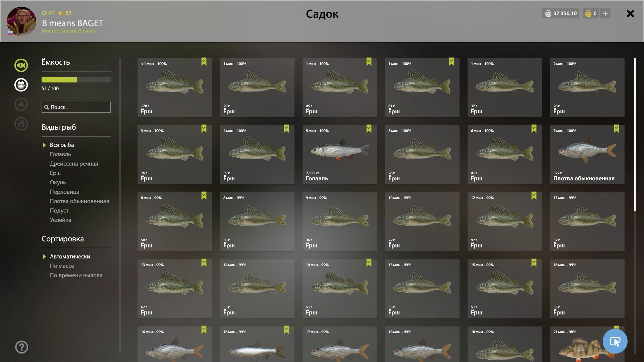Add gold coins with plus button
The height and width of the screenshot is (362, 644).
[605, 13]
